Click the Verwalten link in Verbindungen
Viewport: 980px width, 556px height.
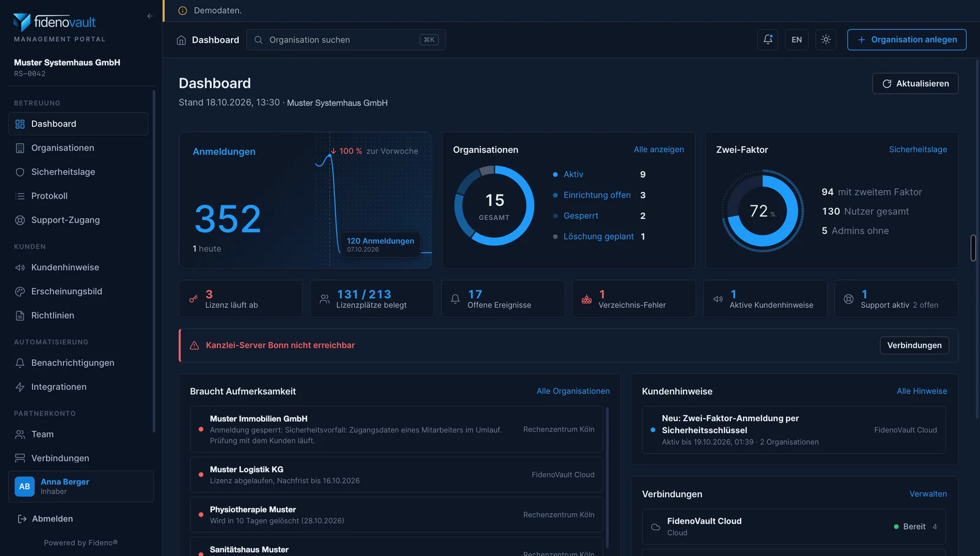click(928, 494)
